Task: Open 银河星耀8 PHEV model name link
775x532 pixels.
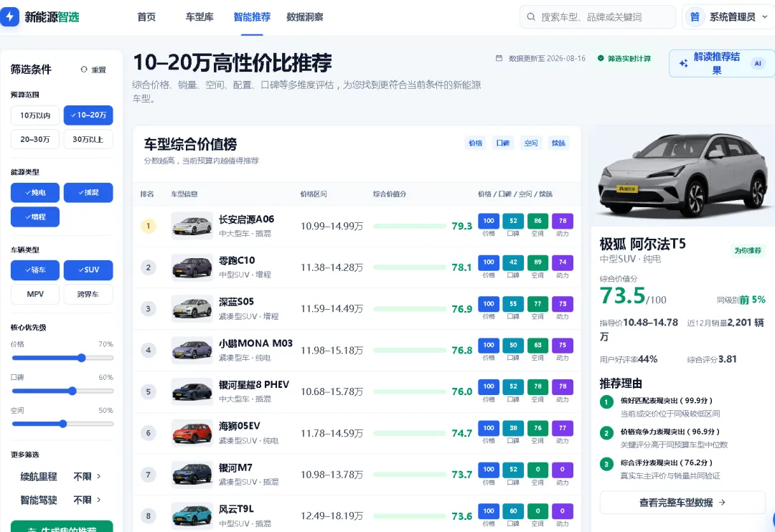Action: point(254,385)
